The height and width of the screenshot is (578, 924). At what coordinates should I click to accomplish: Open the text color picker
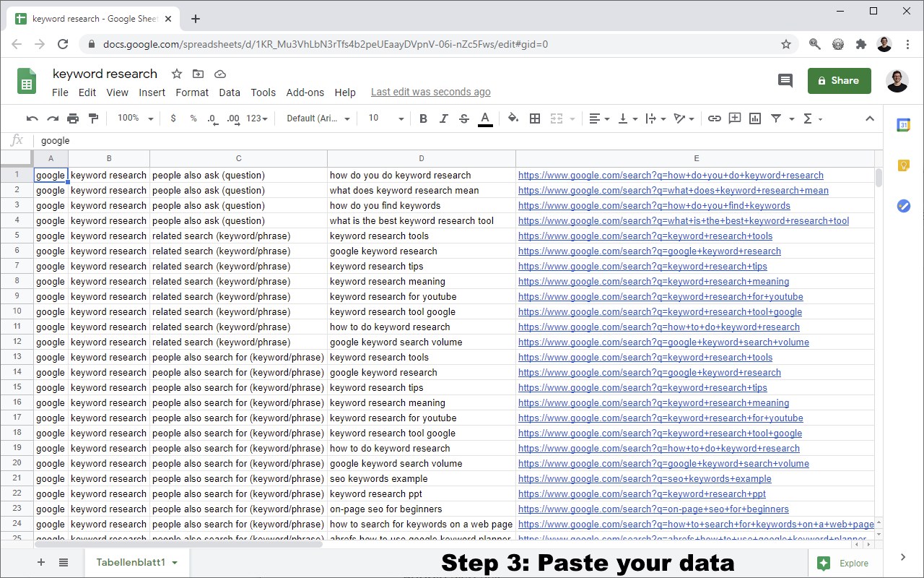[x=485, y=118]
